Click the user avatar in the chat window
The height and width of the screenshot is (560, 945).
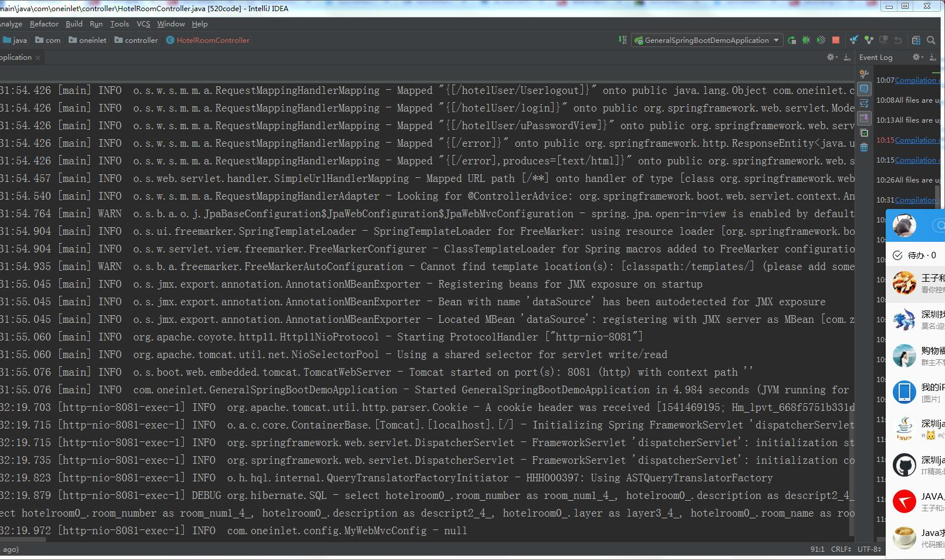click(x=905, y=225)
